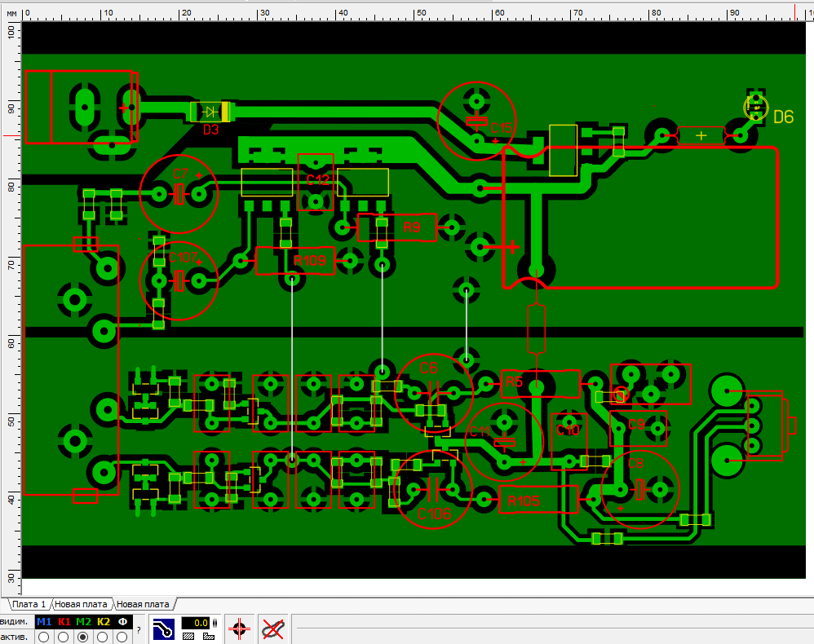Select capacitor label C8
814x644 pixels.
pos(635,463)
